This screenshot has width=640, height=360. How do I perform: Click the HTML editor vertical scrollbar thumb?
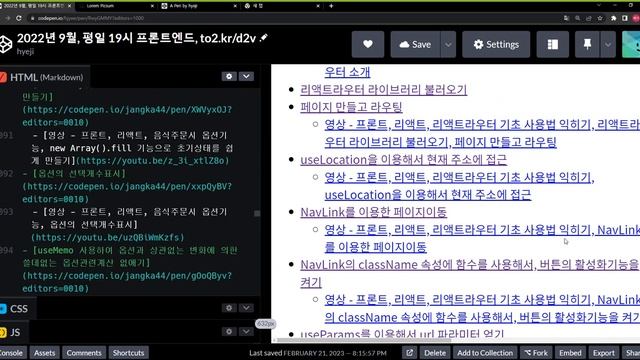pos(257,213)
